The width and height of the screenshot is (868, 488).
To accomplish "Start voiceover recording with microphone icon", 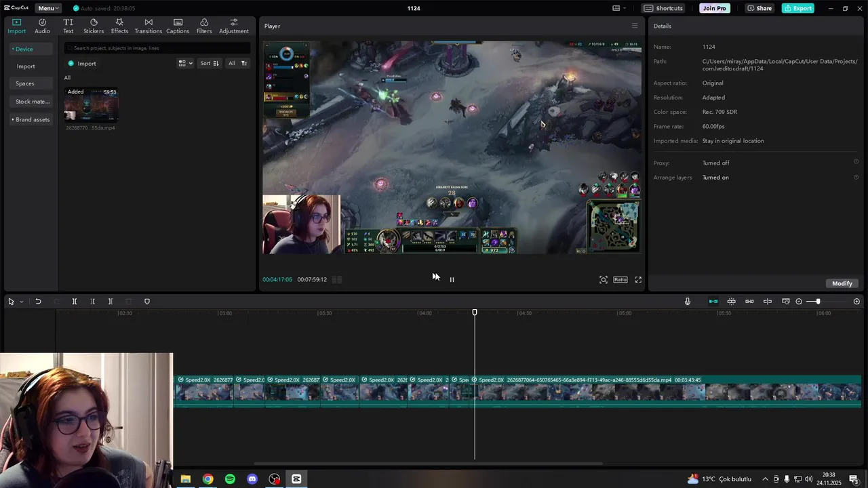I will coord(688,302).
